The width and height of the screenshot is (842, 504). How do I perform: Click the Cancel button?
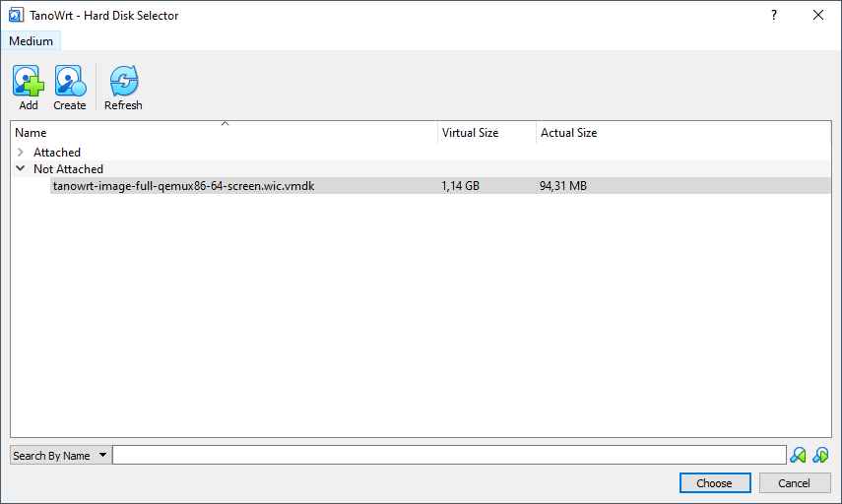click(794, 483)
